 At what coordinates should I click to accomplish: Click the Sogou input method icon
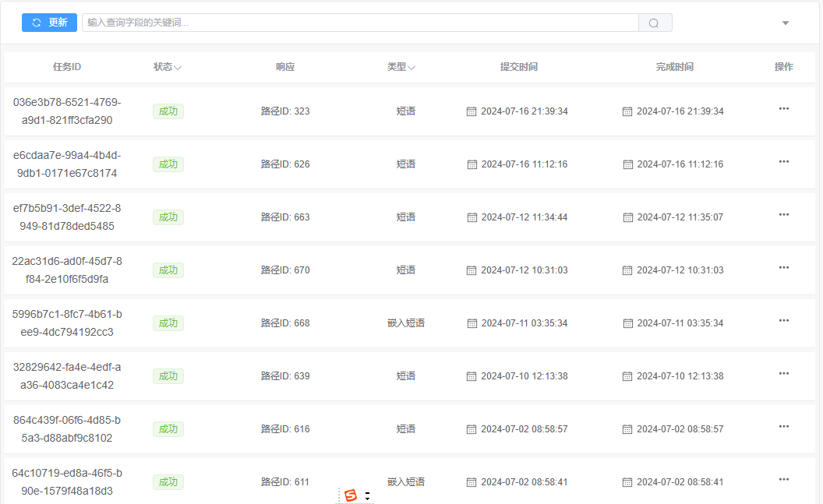(x=351, y=495)
